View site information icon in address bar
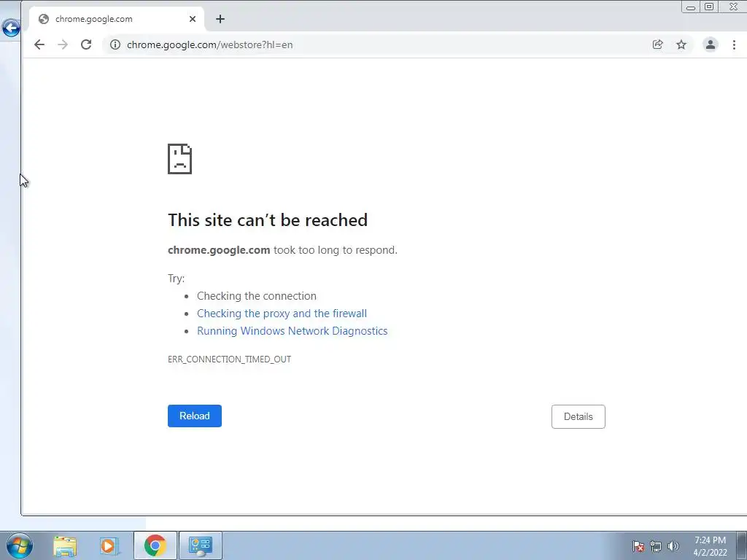 pyautogui.click(x=115, y=44)
